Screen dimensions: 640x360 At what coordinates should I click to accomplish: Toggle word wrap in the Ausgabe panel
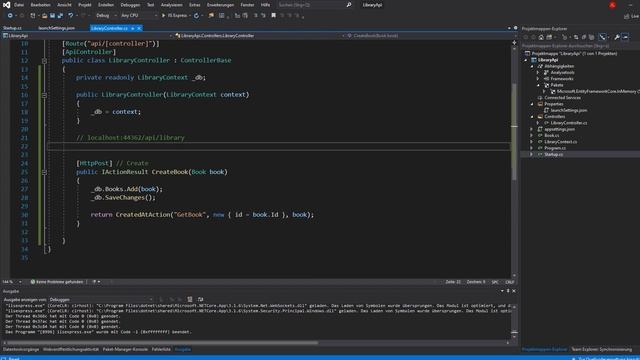point(200,300)
